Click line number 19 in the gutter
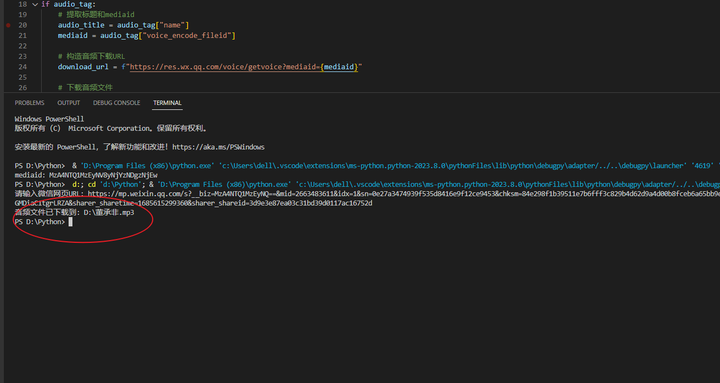720x383 pixels. point(22,15)
